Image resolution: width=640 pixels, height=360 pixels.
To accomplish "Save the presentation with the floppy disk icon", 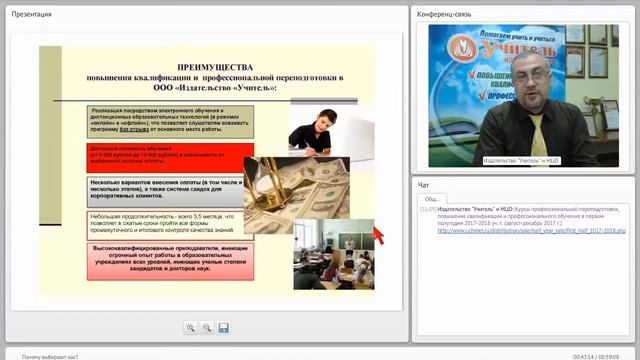I will 223,328.
